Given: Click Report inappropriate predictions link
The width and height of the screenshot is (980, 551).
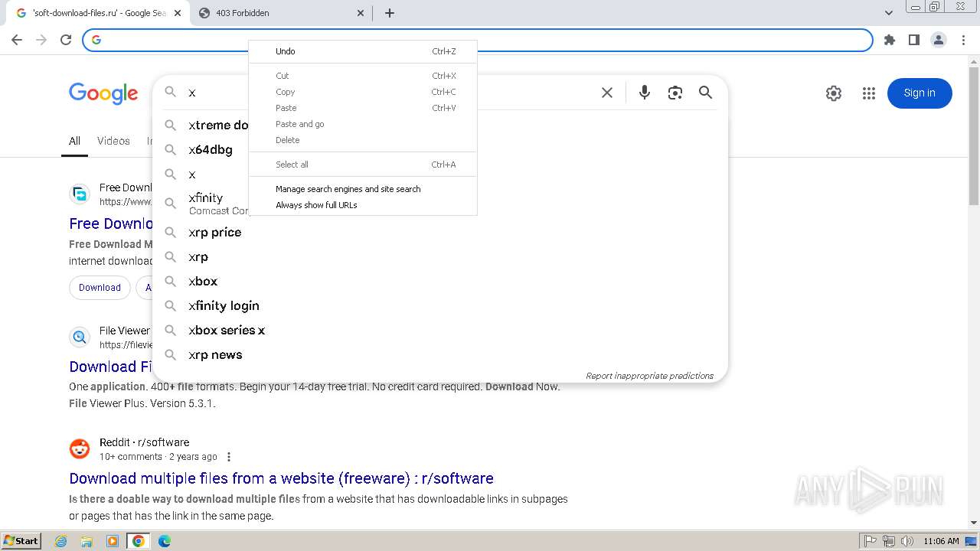Looking at the screenshot, I should [x=649, y=376].
